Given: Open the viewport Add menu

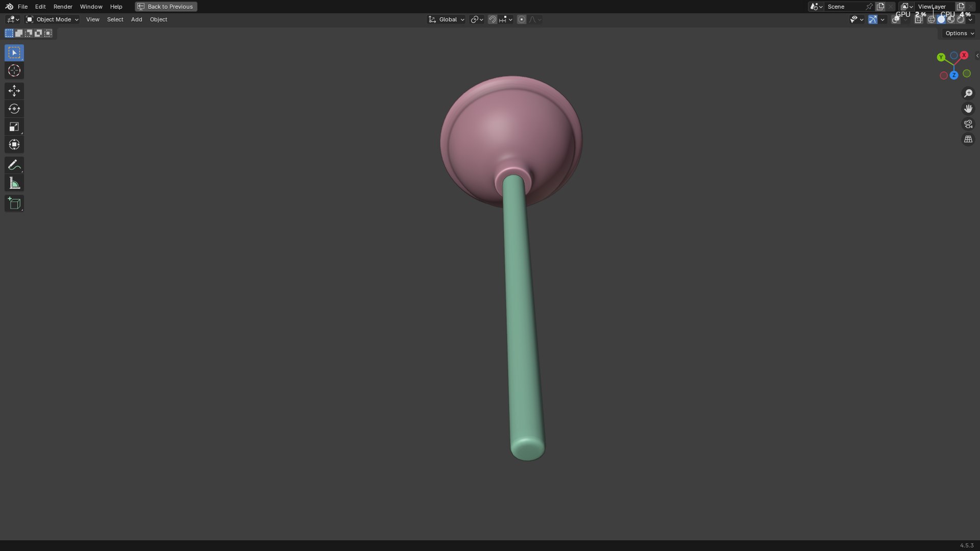Looking at the screenshot, I should tap(136, 19).
